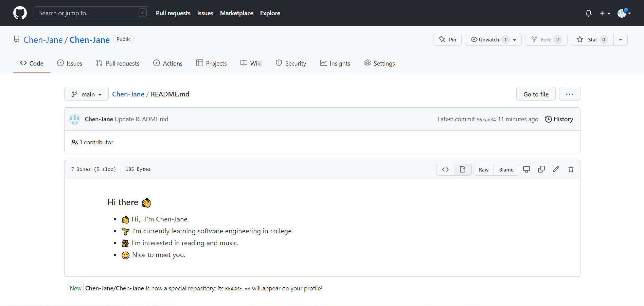Open the Settings tab
The image size is (644, 306).
pos(379,64)
